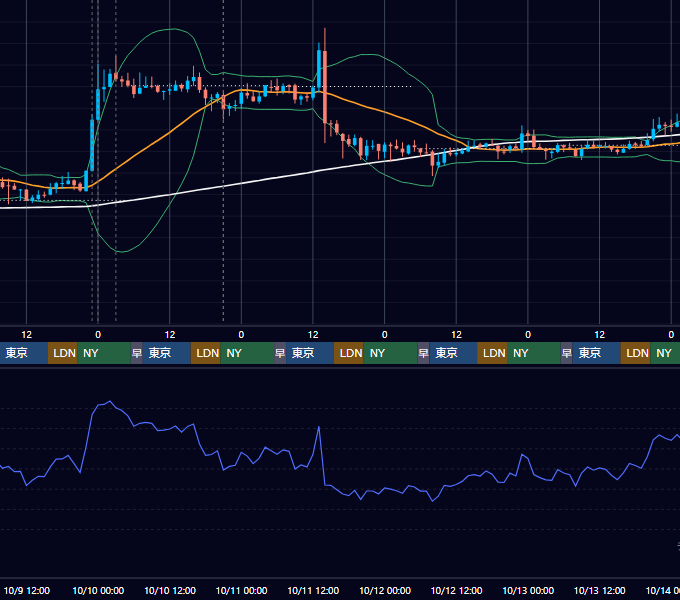The width and height of the screenshot is (680, 600).
Task: Click the 10/13 00:00 date label
Action: click(x=528, y=590)
